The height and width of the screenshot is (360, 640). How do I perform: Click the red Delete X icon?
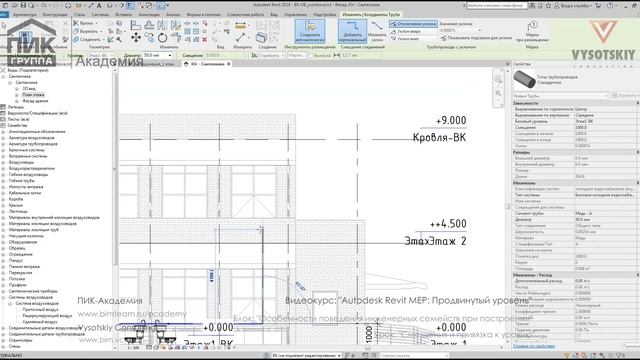click(x=204, y=40)
